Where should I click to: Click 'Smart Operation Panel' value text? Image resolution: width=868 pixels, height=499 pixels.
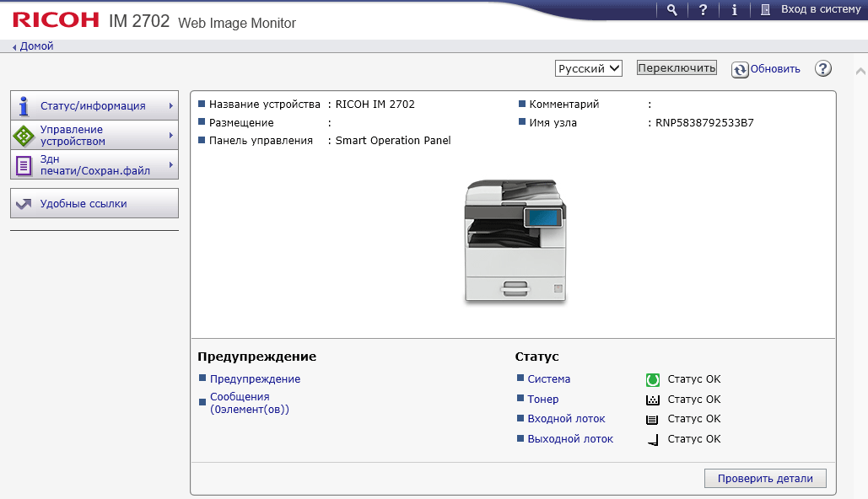pos(393,141)
